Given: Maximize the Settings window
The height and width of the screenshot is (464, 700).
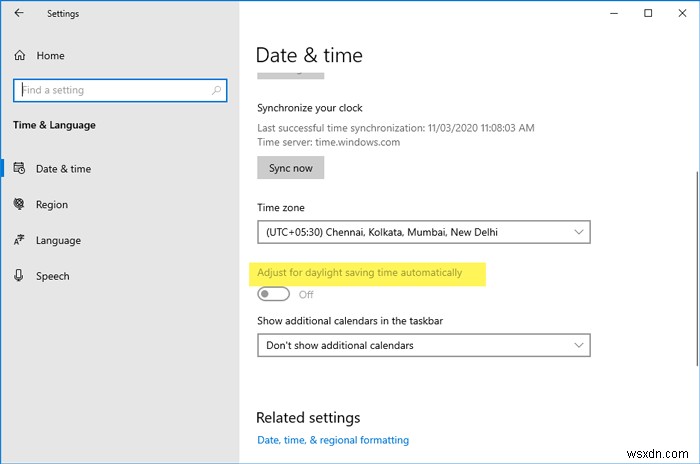Looking at the screenshot, I should click(x=648, y=14).
